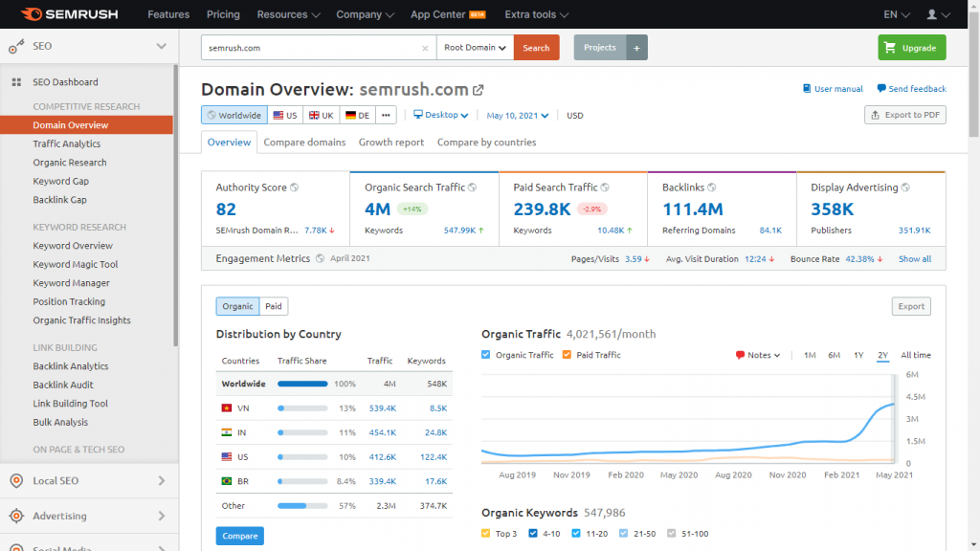The image size is (980, 551).
Task: Click the chart Export button
Action: [x=911, y=306]
